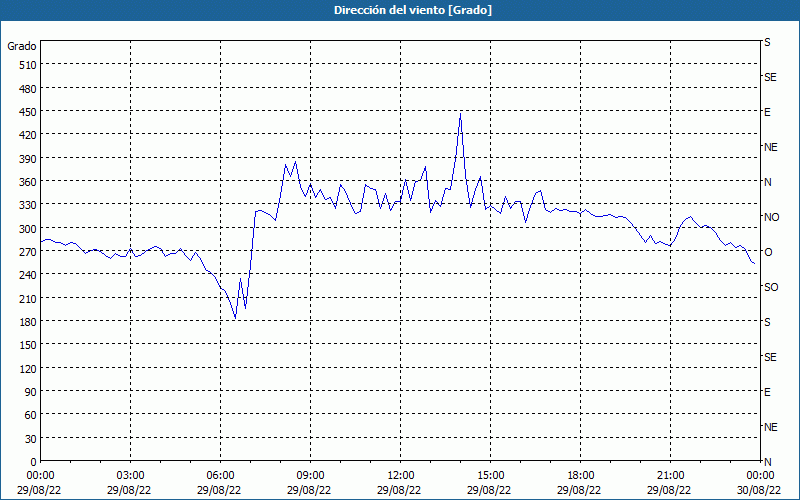
Task: Click the 240 degree axis label
Action: (28, 275)
